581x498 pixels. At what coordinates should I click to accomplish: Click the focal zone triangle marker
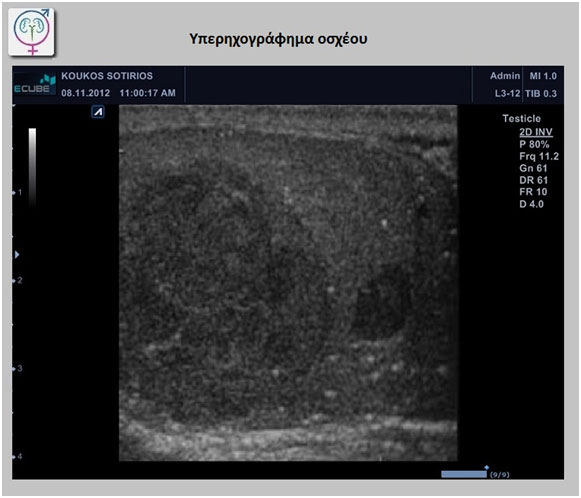pyautogui.click(x=17, y=255)
